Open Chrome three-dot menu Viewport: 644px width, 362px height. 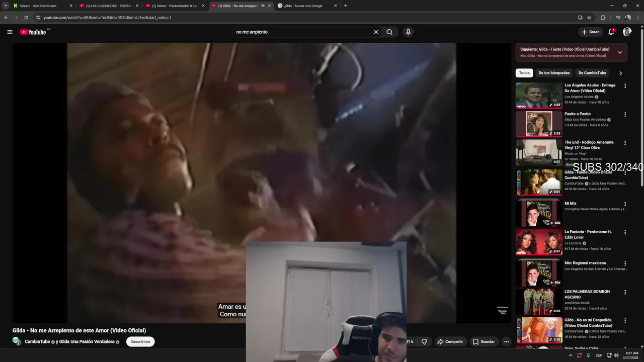coord(638,17)
